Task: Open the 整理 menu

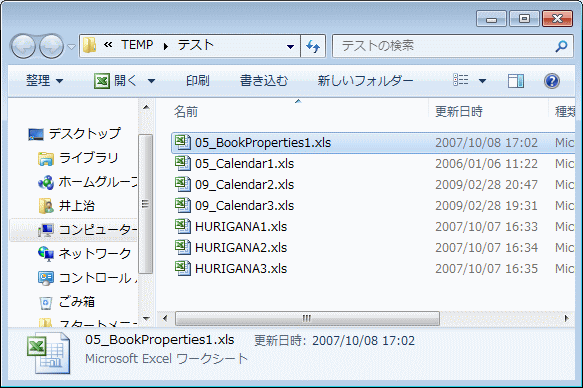Action: 44,81
